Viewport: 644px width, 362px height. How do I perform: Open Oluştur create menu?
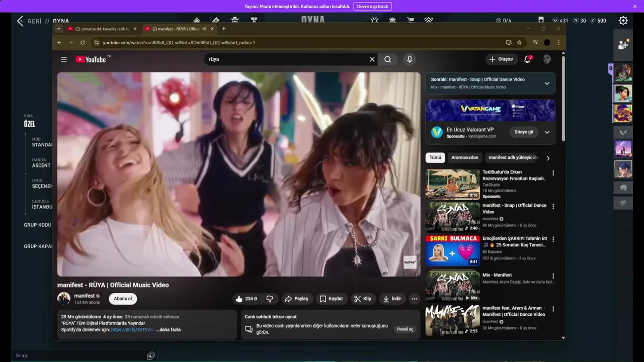pos(501,59)
